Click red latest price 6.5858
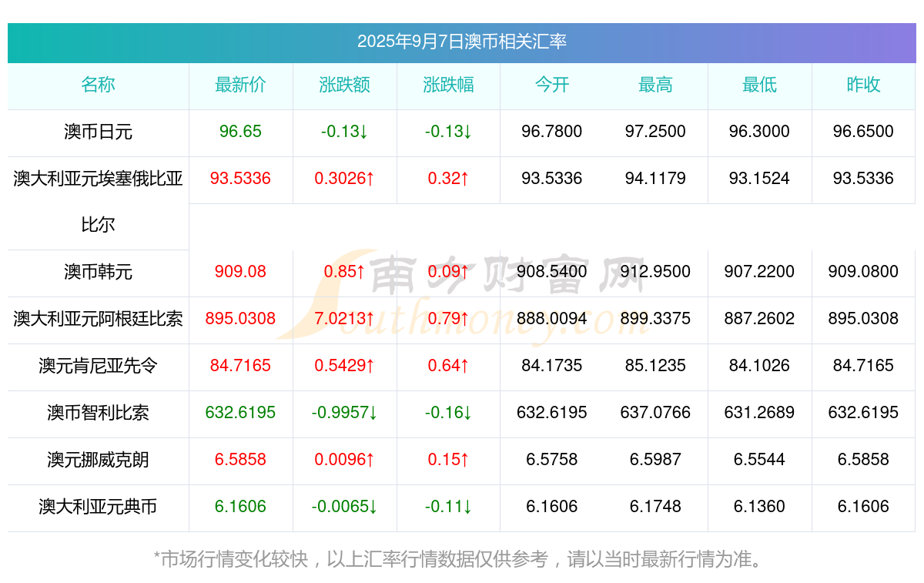 [240, 460]
